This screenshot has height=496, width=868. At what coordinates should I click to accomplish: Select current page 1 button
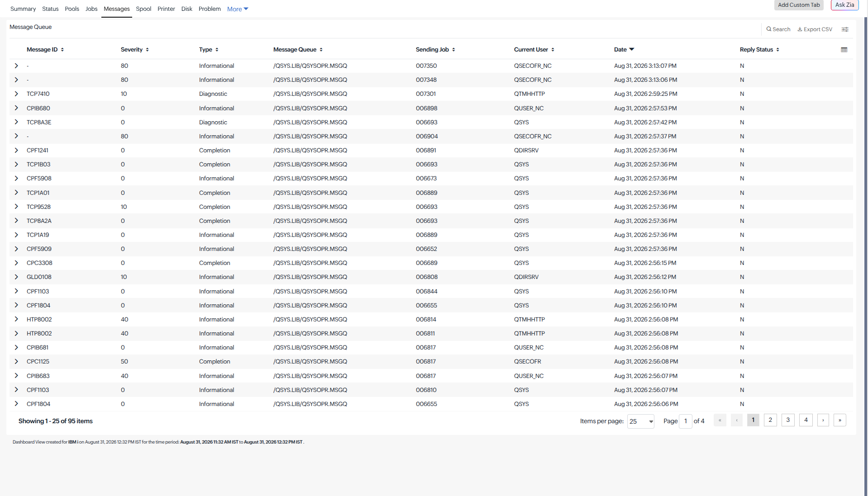753,420
